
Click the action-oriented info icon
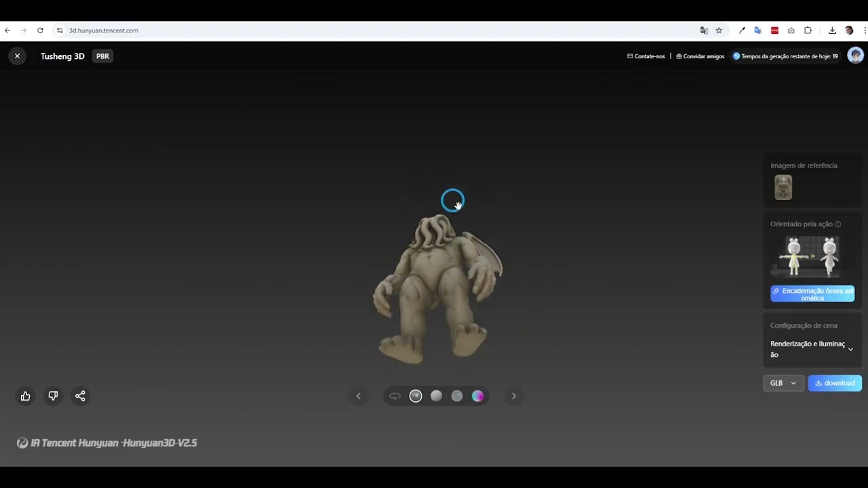[838, 224]
